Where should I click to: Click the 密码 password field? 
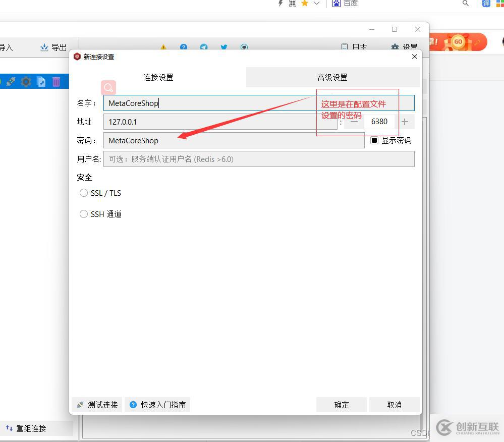point(234,140)
